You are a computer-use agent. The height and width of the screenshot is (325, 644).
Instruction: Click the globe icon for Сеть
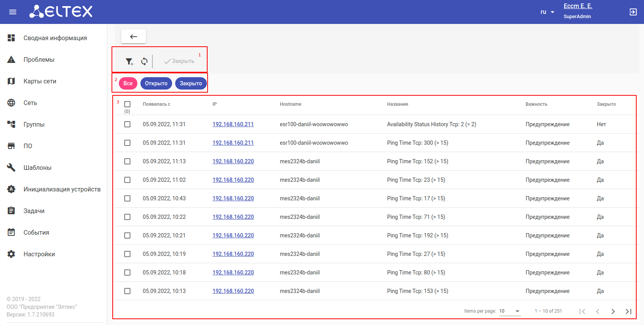click(x=11, y=103)
